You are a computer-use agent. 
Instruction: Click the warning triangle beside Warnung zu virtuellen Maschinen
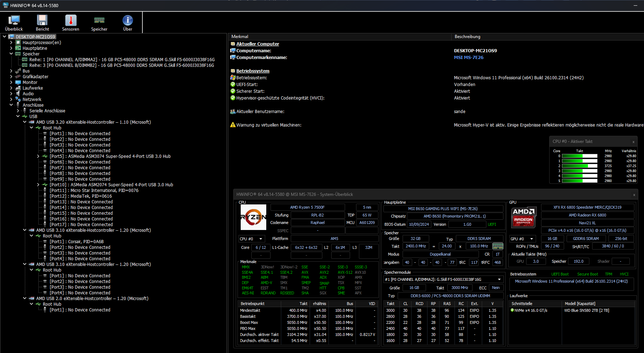pos(233,125)
